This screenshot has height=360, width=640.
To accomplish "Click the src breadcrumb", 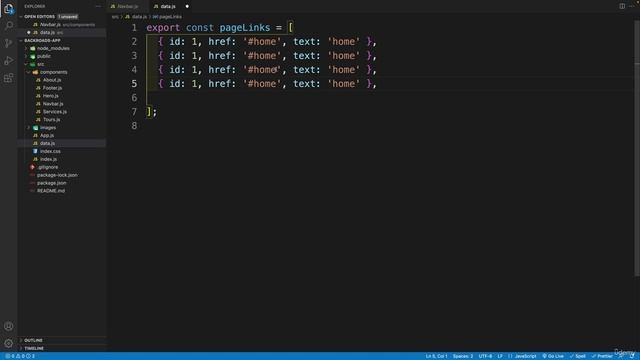I will click(x=115, y=17).
